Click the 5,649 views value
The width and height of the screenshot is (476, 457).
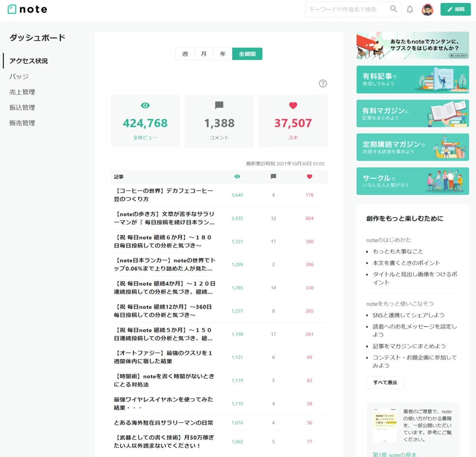237,195
